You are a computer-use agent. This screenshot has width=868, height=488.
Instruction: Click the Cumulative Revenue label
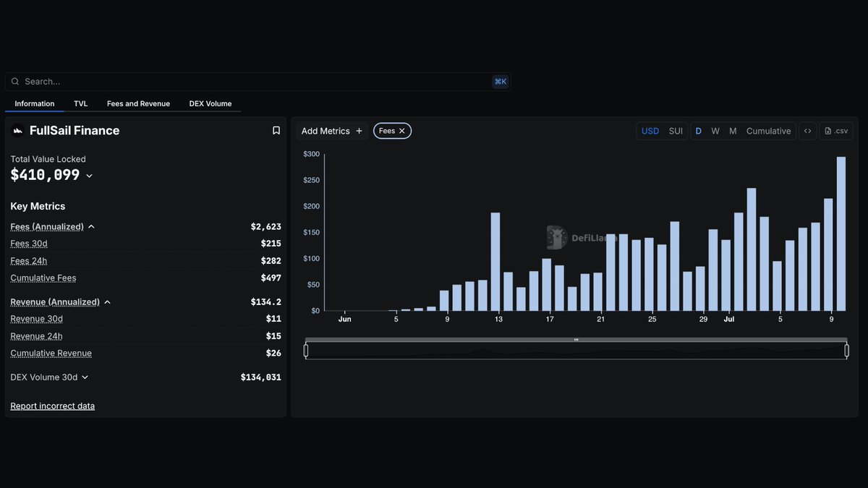[x=51, y=354]
